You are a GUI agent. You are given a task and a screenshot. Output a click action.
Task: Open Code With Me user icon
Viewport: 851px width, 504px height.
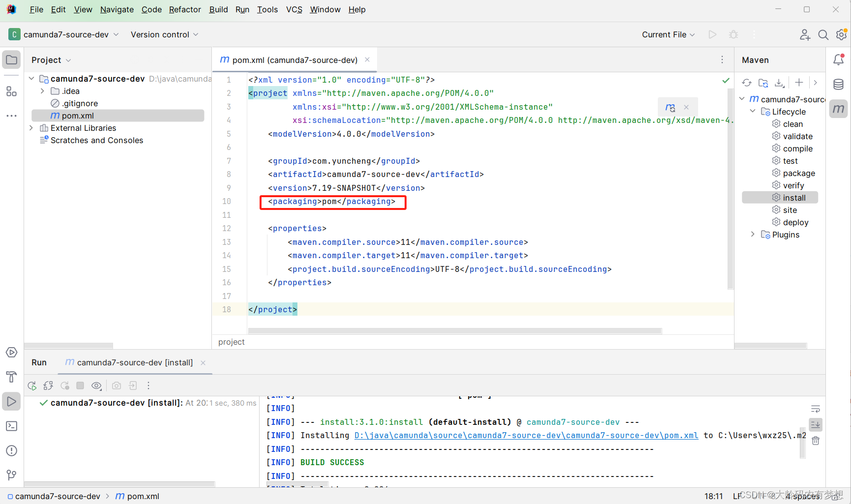[805, 35]
